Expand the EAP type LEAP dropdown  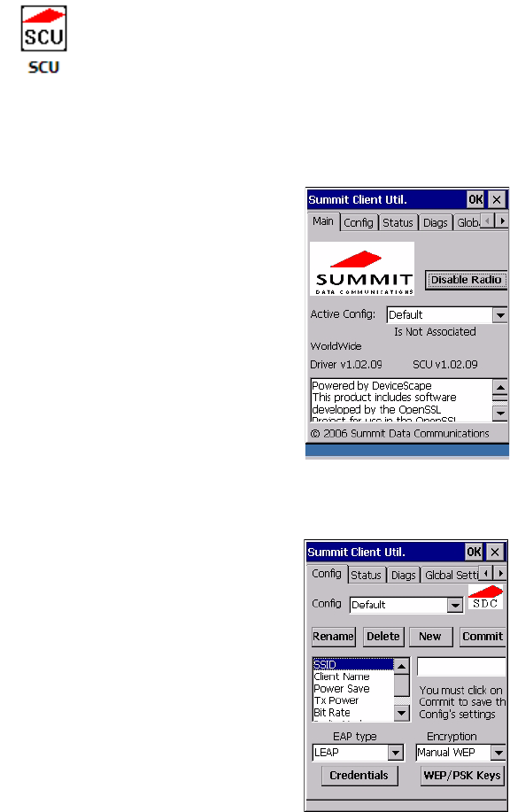click(396, 753)
